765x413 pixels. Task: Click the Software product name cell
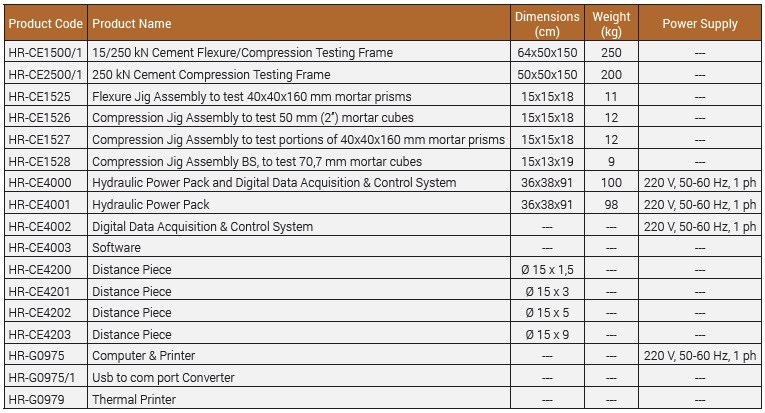[299, 247]
